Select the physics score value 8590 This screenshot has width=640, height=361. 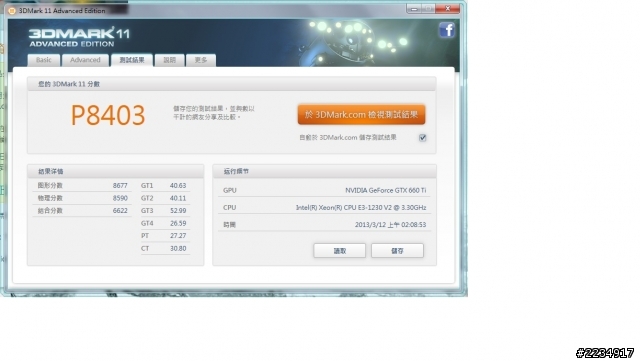(x=120, y=198)
